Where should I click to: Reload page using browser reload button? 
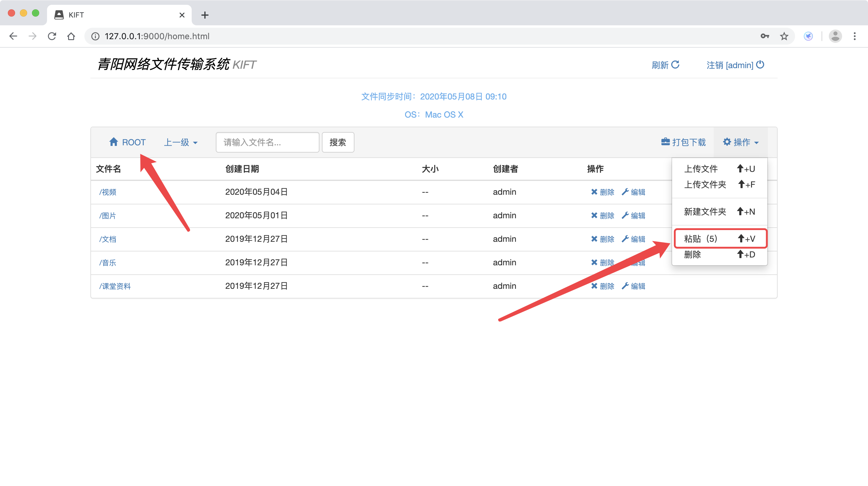pyautogui.click(x=52, y=36)
